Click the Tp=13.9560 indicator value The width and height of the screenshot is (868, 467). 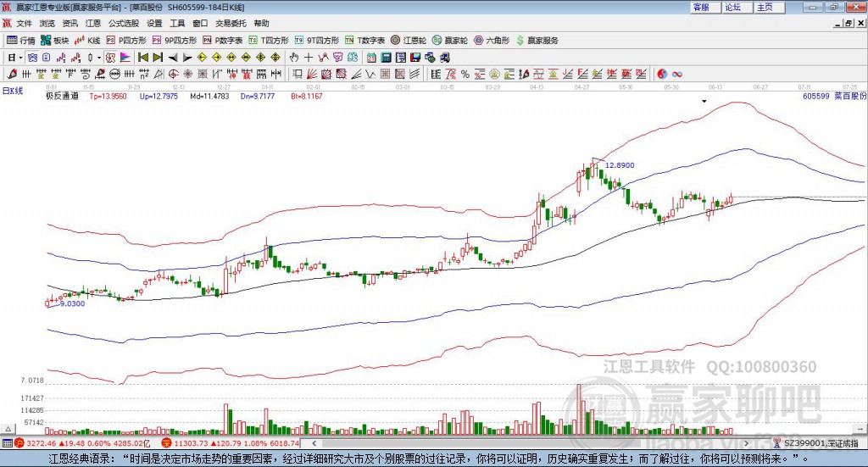[x=108, y=97]
